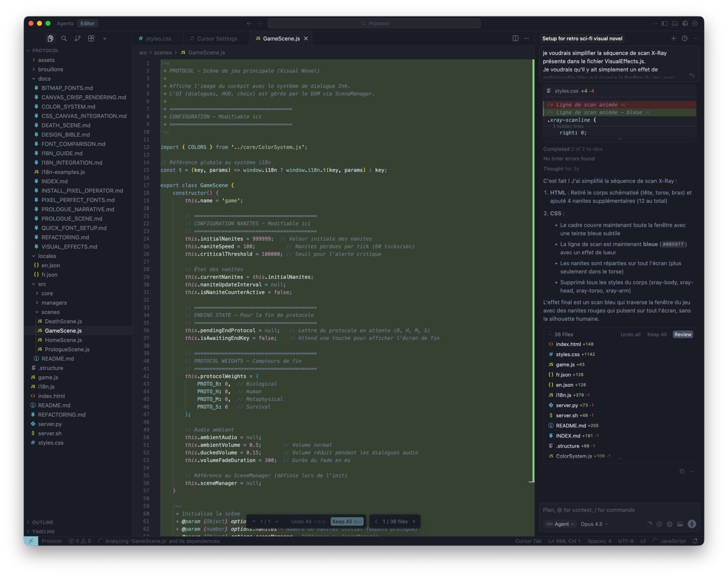The width and height of the screenshot is (728, 577).
Task: Open the Opus 4.5 model dropdown
Action: 594,524
